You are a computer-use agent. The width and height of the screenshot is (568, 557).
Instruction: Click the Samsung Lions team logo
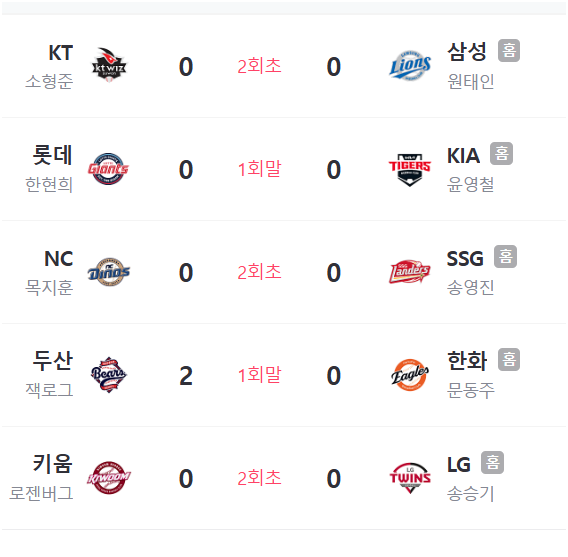[x=410, y=66]
